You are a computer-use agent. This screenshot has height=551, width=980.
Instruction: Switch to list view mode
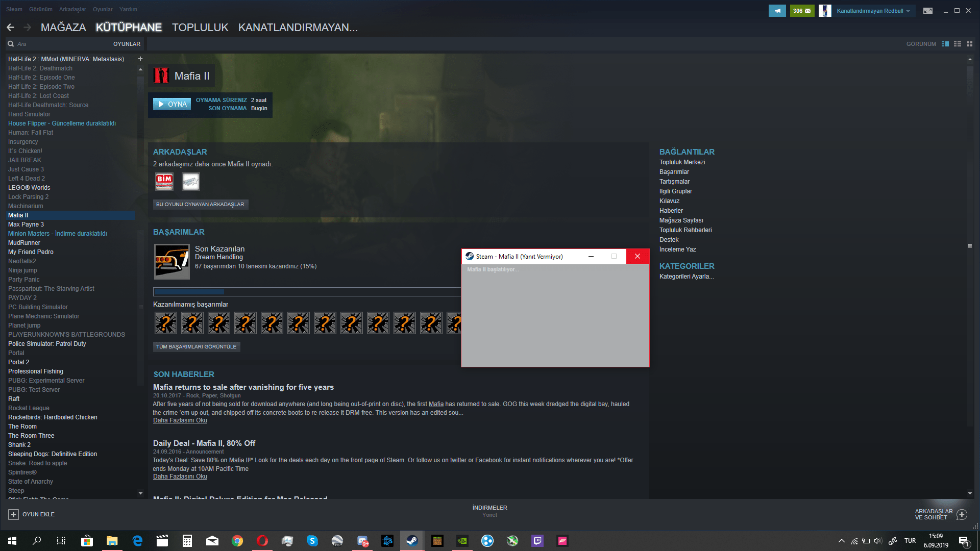point(958,44)
